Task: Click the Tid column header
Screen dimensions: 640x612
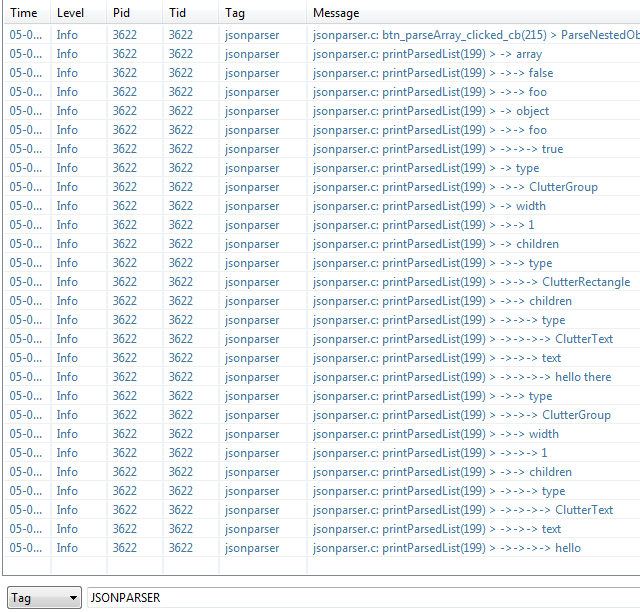Action: (x=178, y=13)
